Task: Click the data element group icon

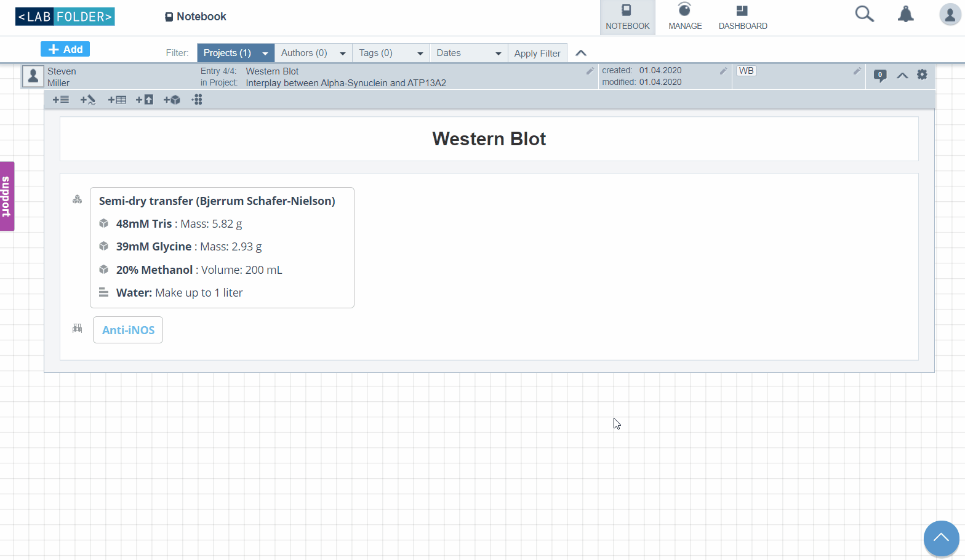Action: coord(77,199)
